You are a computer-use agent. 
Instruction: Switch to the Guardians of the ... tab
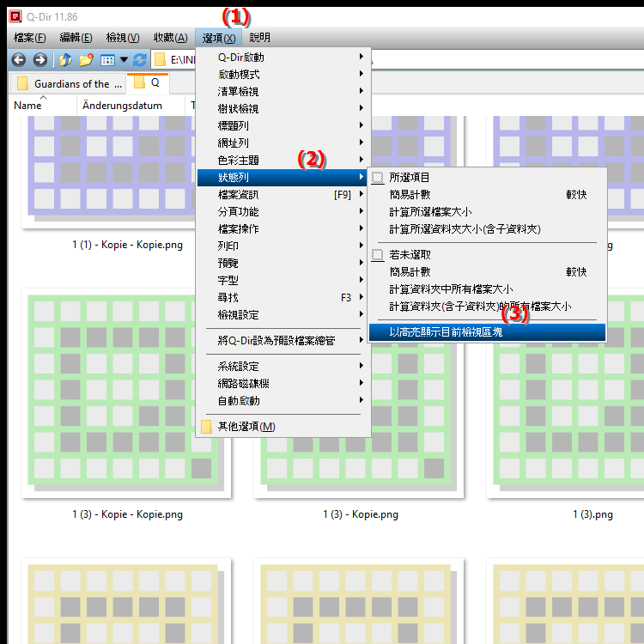(x=69, y=84)
